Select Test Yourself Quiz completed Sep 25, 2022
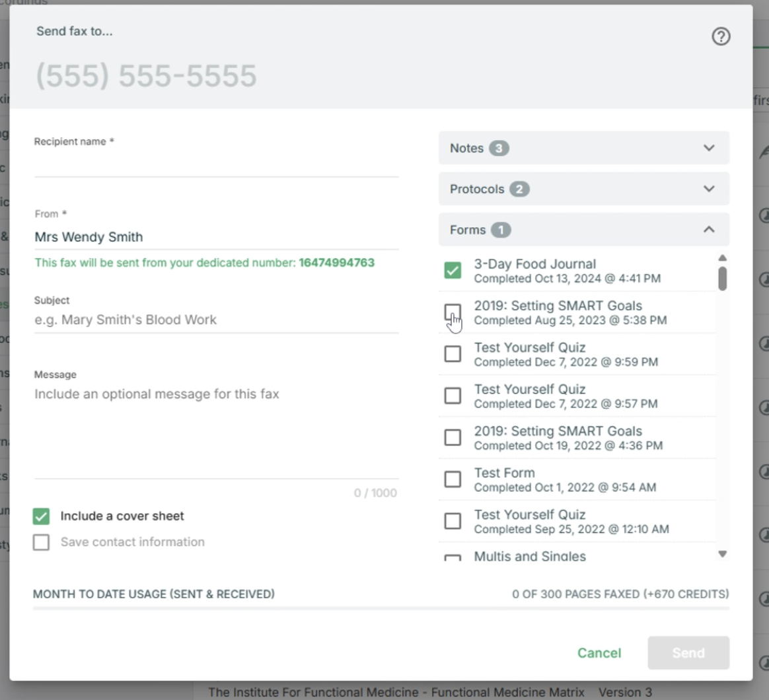The height and width of the screenshot is (700, 769). (x=453, y=521)
